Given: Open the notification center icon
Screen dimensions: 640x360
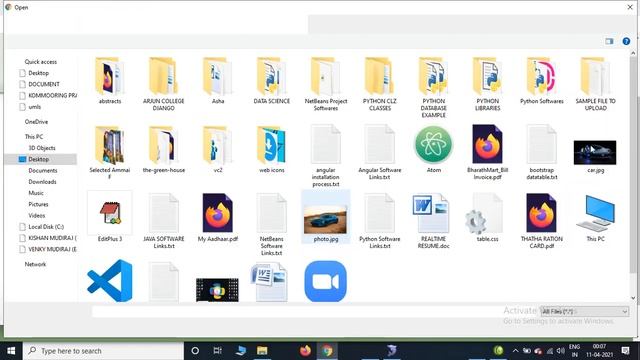Looking at the screenshot, I should (625, 351).
